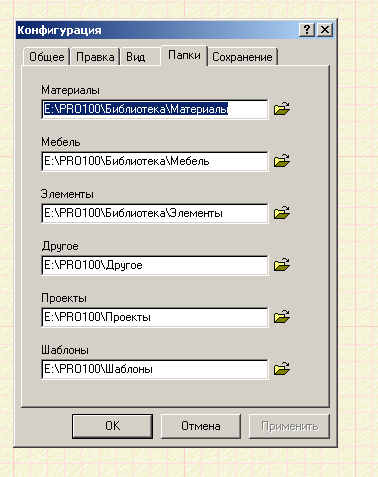Browse folder for Шаблоны path
Viewport: 378px width, 477px height.
[x=282, y=369]
